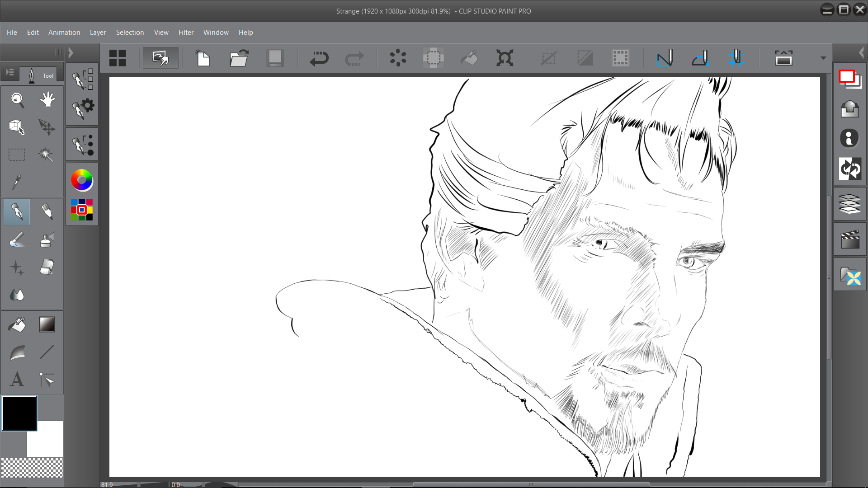Toggle Snap to Grid
Image resolution: width=868 pixels, height=488 pixels.
click(x=736, y=58)
